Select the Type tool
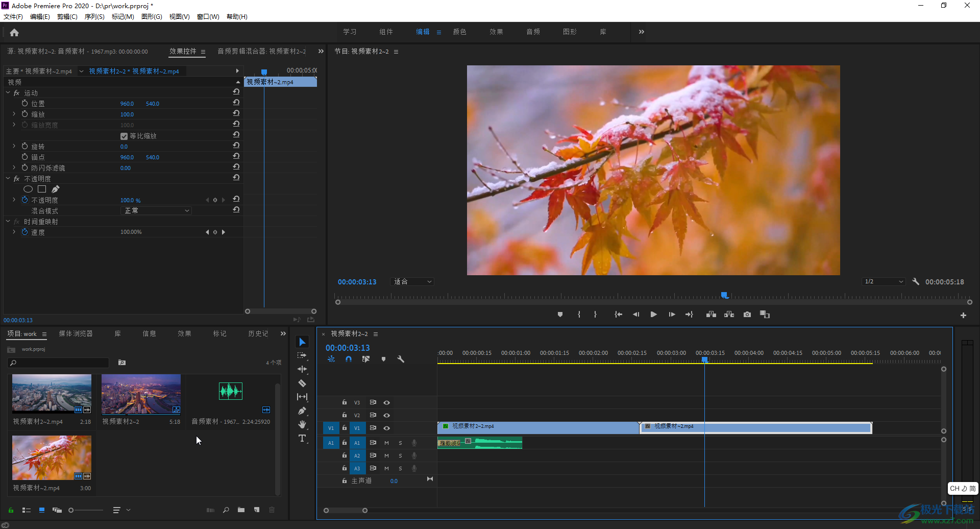980x529 pixels. pyautogui.click(x=302, y=438)
